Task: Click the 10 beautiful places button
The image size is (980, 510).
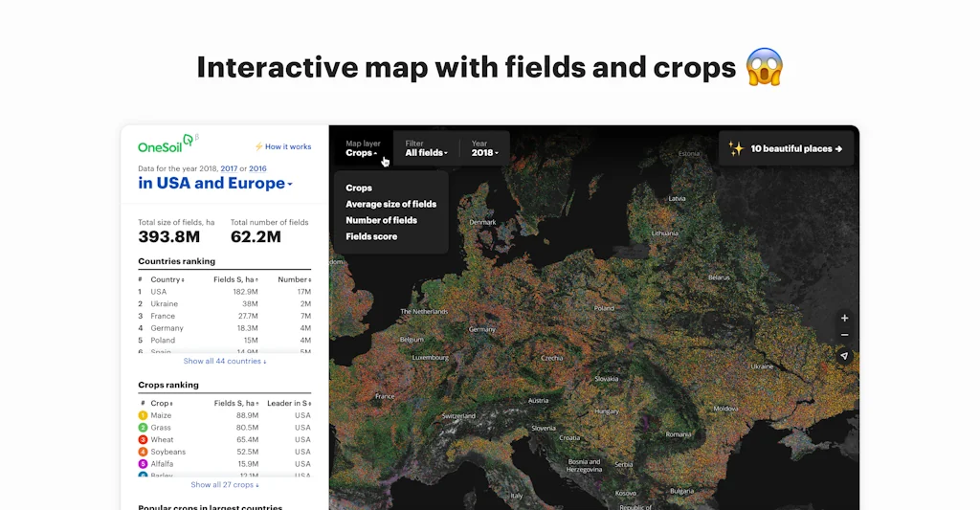Action: tap(787, 148)
